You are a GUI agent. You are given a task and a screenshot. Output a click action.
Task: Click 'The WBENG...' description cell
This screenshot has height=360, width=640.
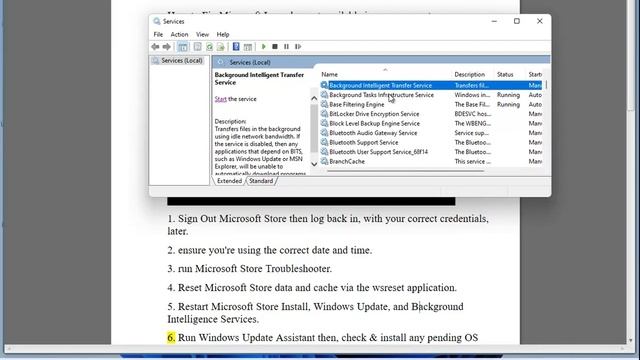click(x=473, y=123)
